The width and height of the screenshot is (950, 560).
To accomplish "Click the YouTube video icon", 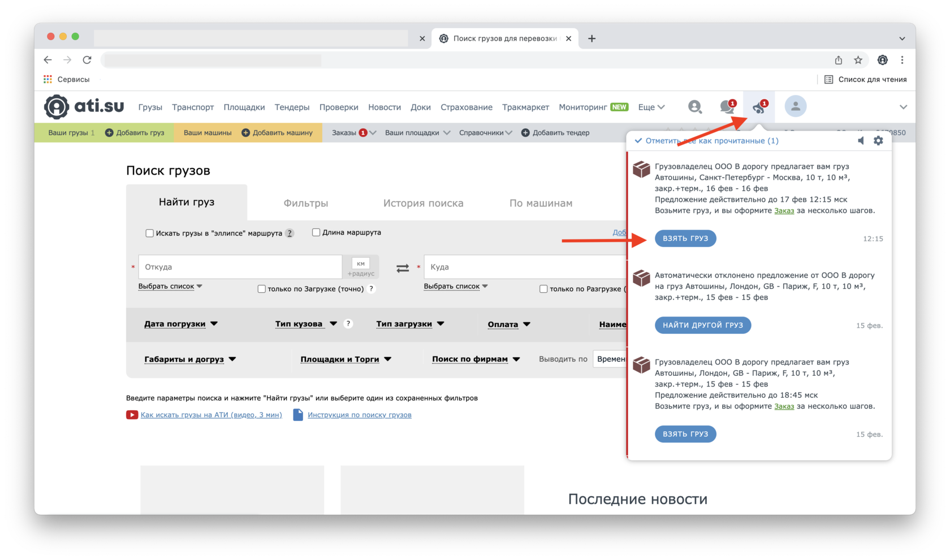I will tap(132, 415).
